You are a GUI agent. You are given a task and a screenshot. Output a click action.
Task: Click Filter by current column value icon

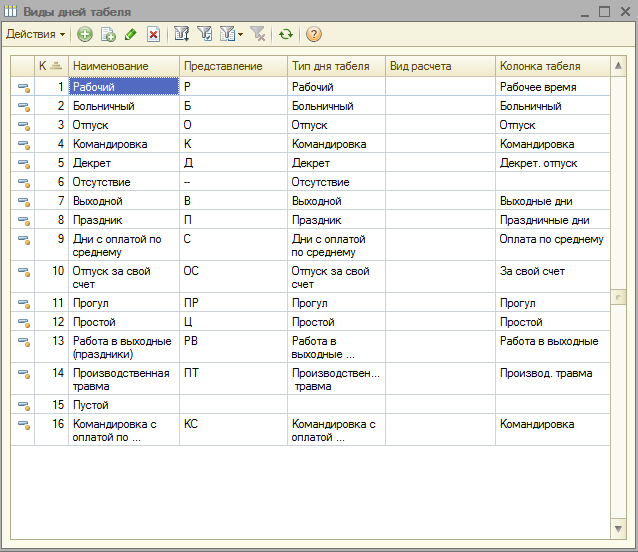click(x=205, y=34)
